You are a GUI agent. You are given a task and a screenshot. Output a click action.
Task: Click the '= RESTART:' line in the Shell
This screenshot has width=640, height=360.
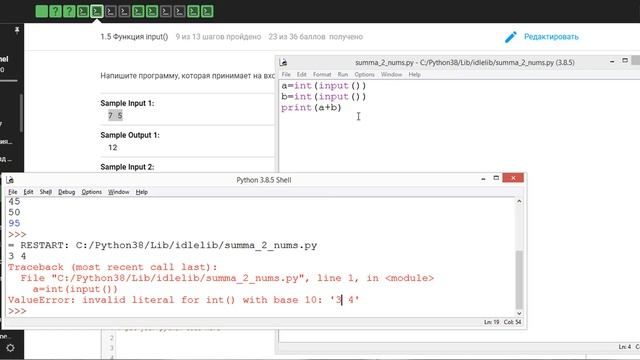162,245
